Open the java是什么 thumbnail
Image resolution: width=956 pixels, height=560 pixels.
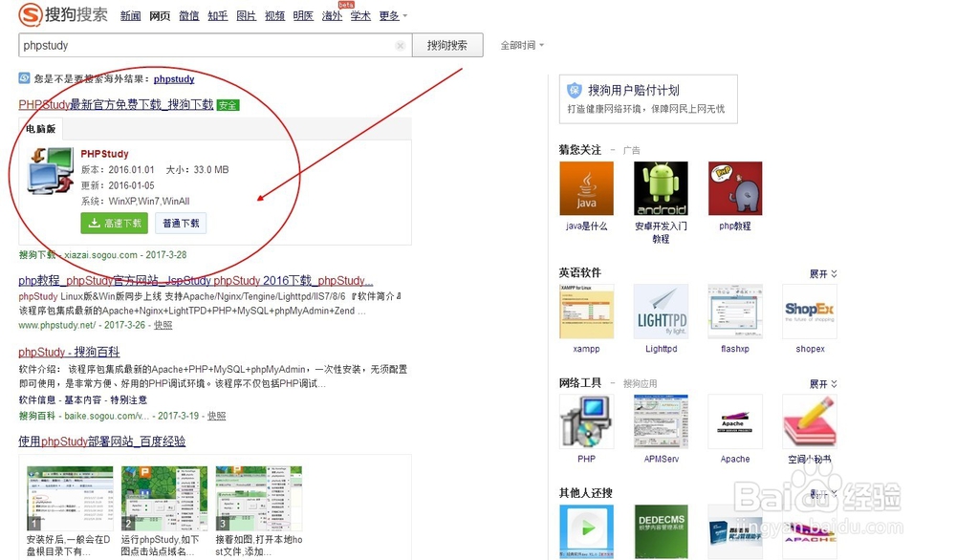[x=587, y=188]
